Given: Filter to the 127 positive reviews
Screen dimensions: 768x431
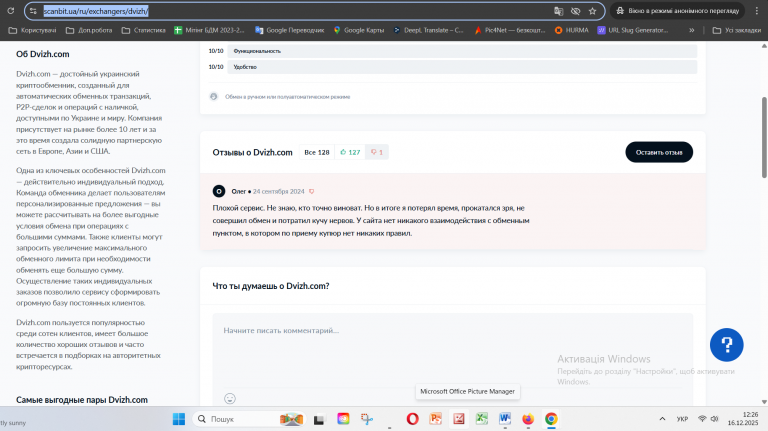Looking at the screenshot, I should pos(350,152).
